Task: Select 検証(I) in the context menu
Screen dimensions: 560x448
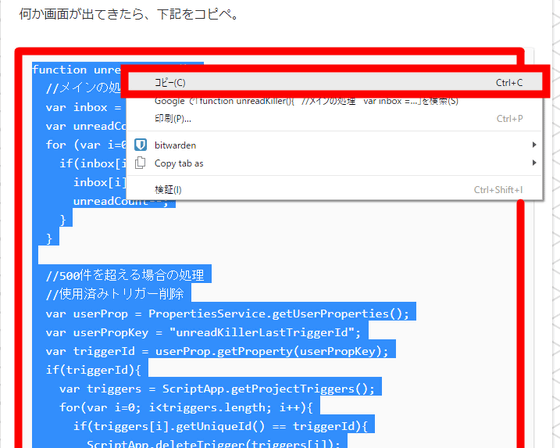Action: point(335,189)
